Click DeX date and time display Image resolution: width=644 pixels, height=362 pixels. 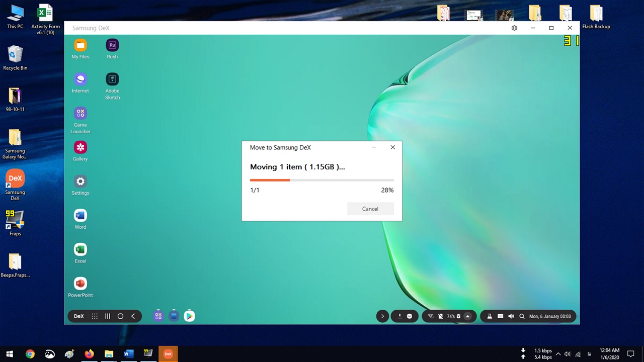(x=550, y=316)
